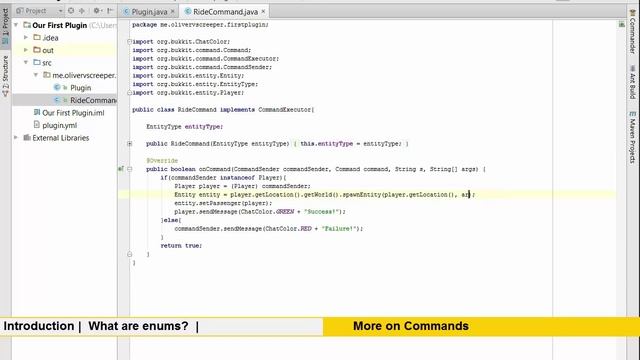Open the Commander side panel tab
Screen dimensions: 640x360
(x=632, y=32)
